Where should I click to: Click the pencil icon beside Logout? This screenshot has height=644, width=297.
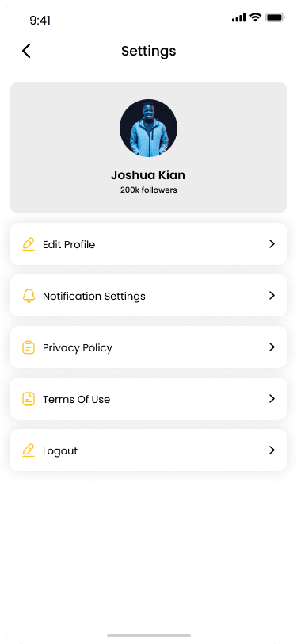pos(29,450)
